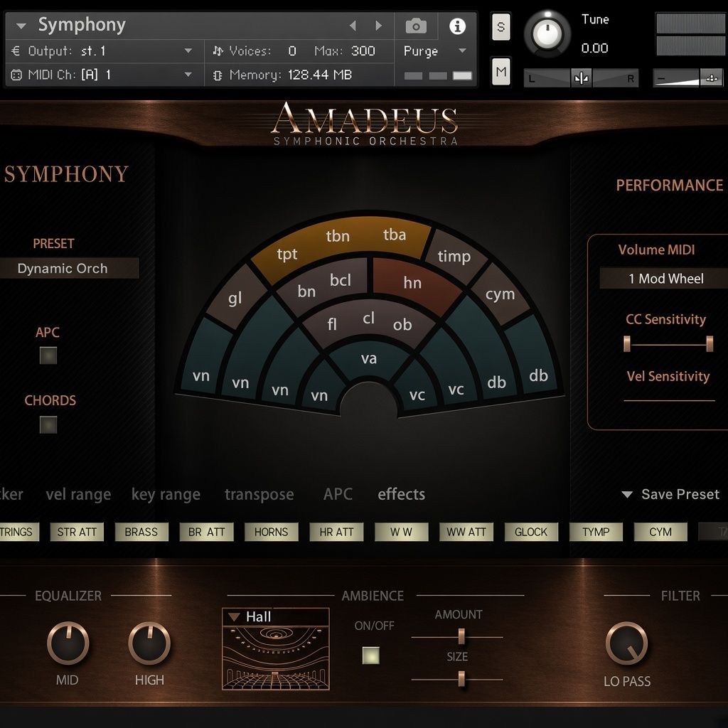Toggle Ambience ON/OFF switch
728x728 pixels.
pos(371,655)
